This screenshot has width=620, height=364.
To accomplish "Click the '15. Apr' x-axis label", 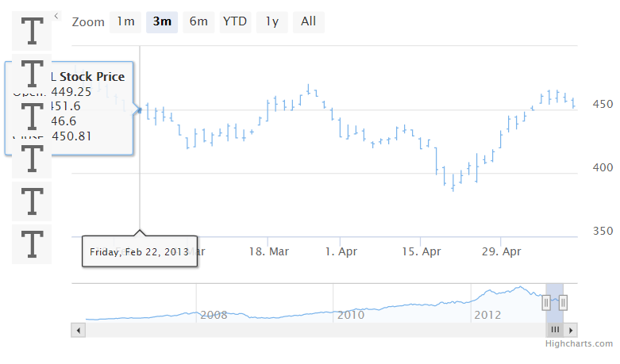I will click(x=421, y=251).
